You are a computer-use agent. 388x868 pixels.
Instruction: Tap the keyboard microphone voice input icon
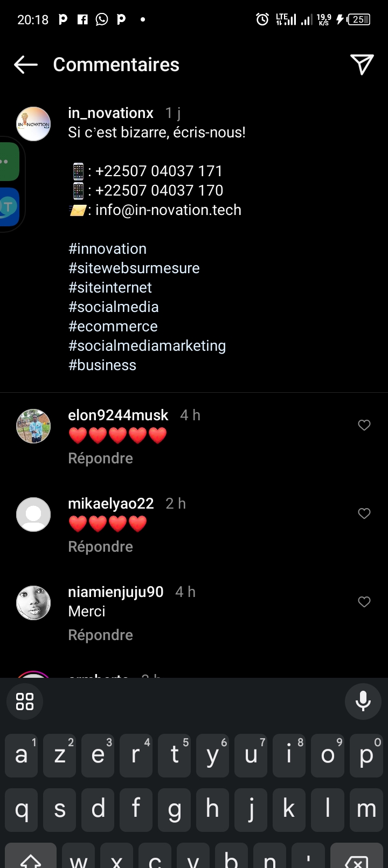(x=363, y=701)
